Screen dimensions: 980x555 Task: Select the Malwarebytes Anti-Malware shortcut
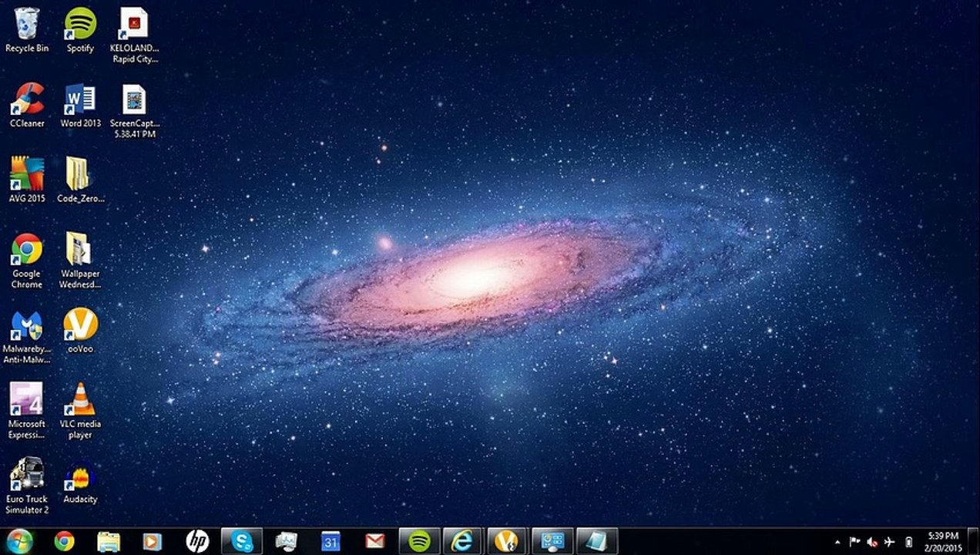tap(27, 336)
